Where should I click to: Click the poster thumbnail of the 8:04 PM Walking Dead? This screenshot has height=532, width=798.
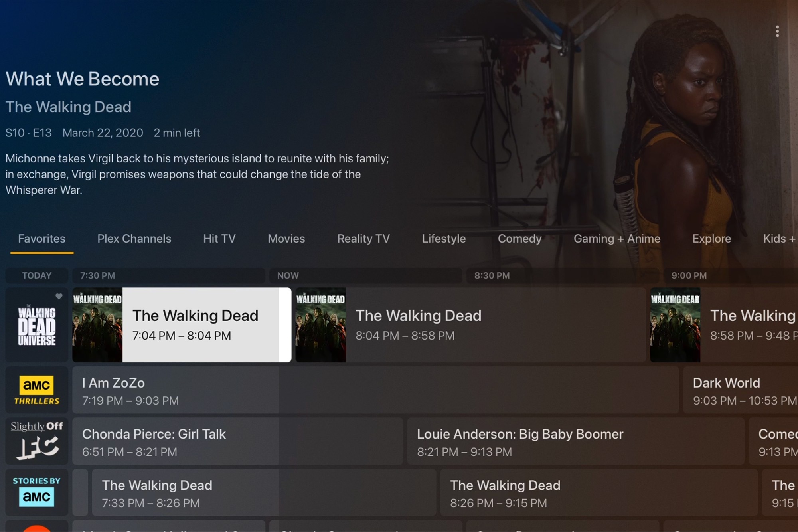(320, 325)
